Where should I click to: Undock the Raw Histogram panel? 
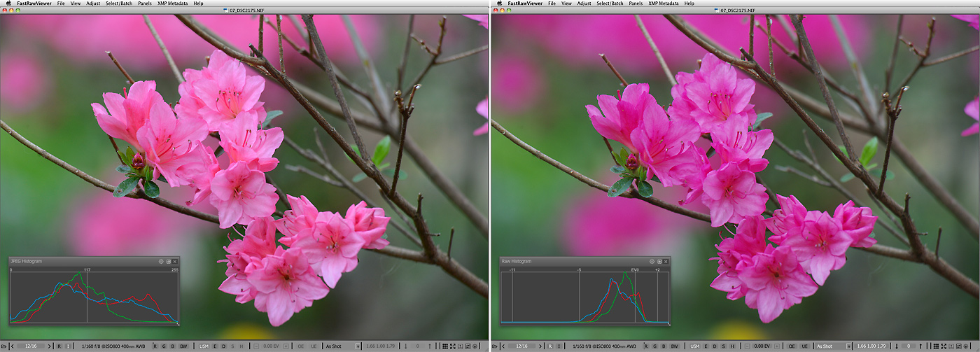point(659,261)
